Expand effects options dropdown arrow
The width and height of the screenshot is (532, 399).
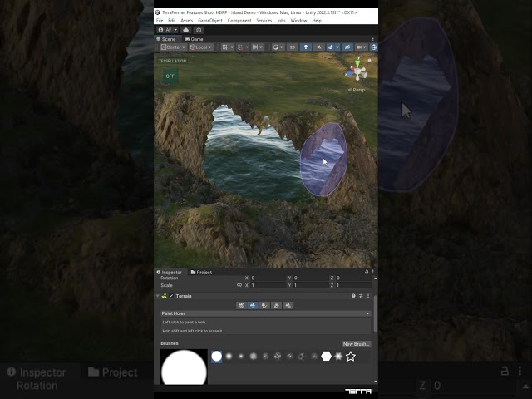click(337, 47)
